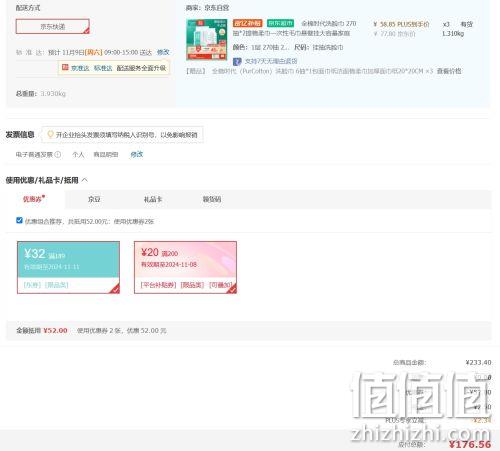500x451 pixels.
Task: Switch to the 领货码 tab
Action: tap(212, 199)
